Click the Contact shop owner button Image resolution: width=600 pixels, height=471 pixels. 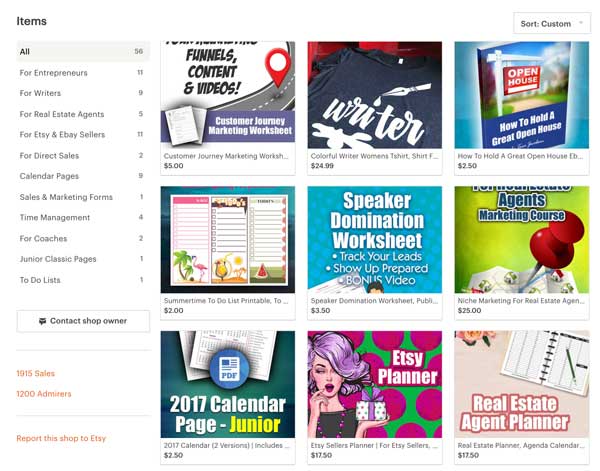point(83,321)
